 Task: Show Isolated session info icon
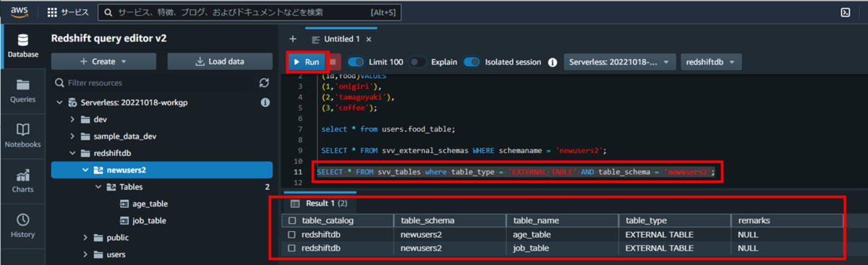552,62
